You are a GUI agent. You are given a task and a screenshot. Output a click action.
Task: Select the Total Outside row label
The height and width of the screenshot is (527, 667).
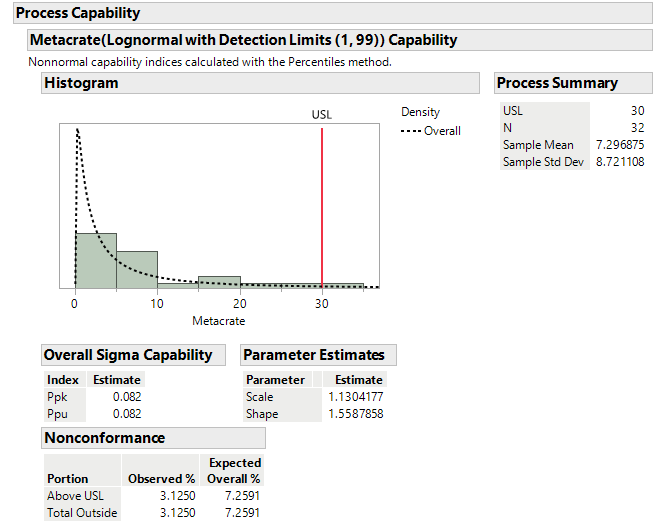click(x=82, y=513)
